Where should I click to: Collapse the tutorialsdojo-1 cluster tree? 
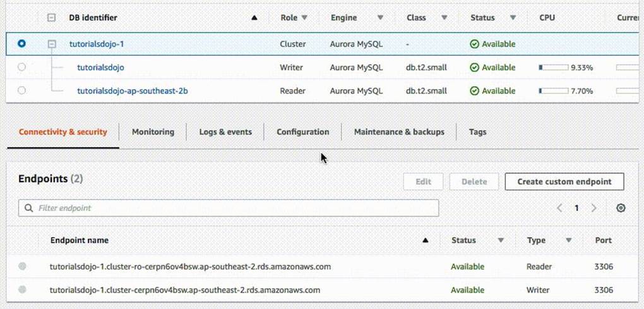(52, 44)
